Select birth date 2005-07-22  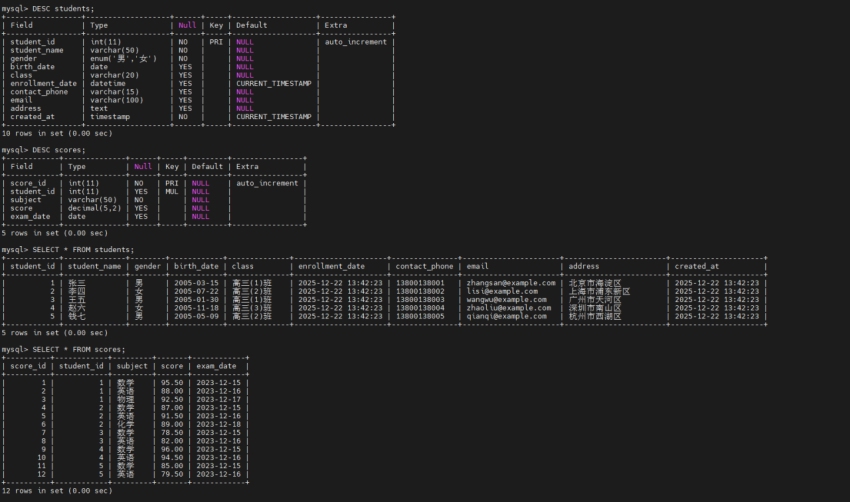tap(196, 291)
